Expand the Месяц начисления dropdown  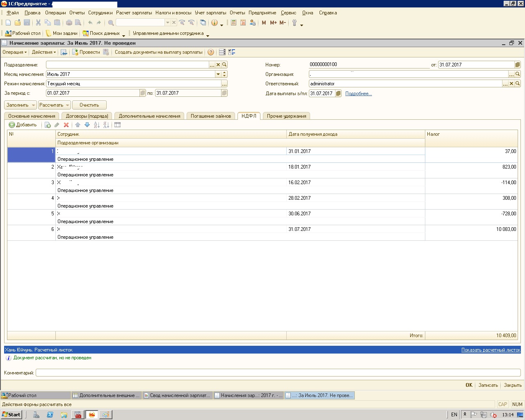coord(218,74)
